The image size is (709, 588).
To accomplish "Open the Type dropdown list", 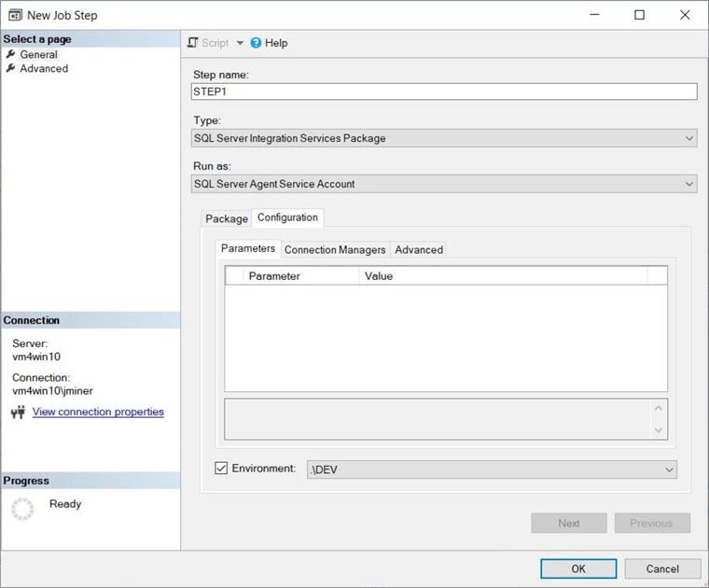I will (688, 138).
